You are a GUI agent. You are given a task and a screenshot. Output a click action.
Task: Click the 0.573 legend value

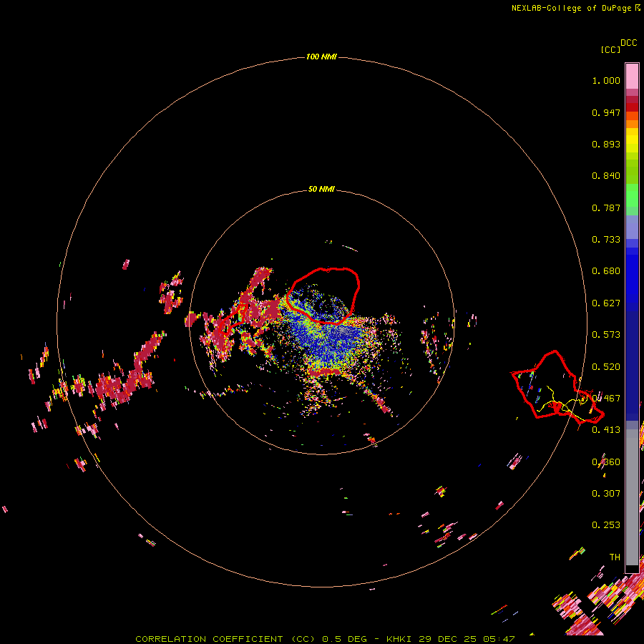point(606,335)
